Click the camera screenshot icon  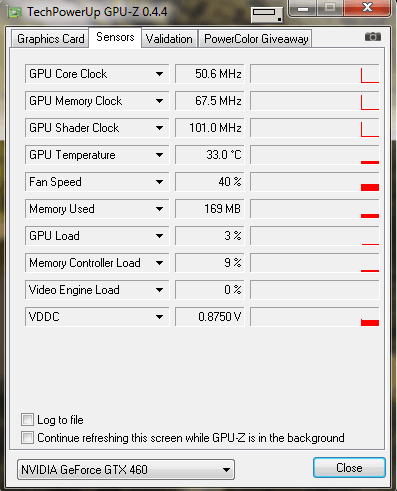(x=373, y=36)
